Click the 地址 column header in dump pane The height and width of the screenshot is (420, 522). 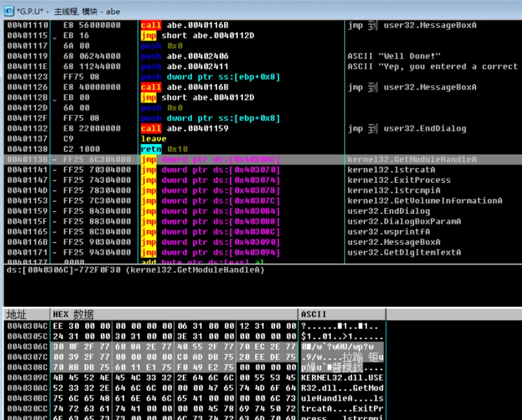coord(17,314)
